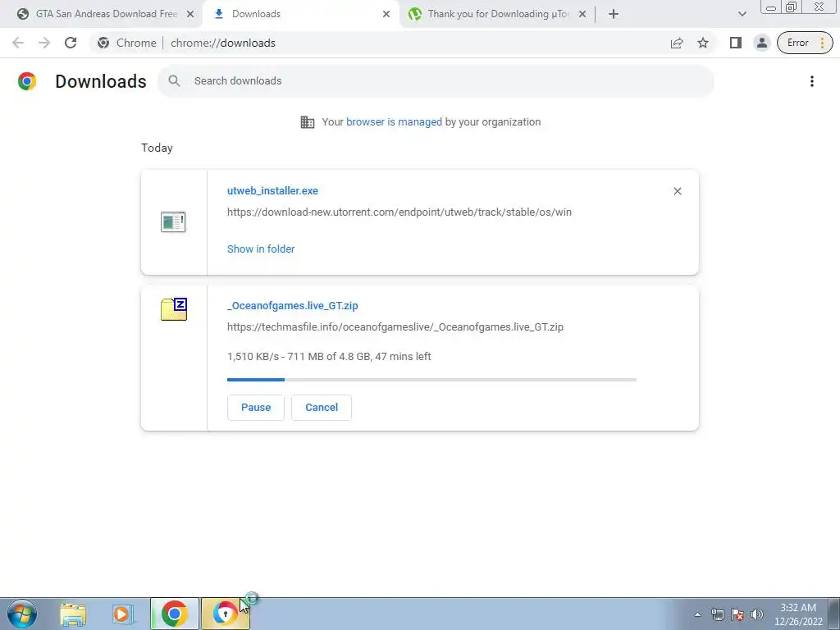The height and width of the screenshot is (630, 840).
Task: Bookmark this page with the star icon
Action: click(703, 43)
